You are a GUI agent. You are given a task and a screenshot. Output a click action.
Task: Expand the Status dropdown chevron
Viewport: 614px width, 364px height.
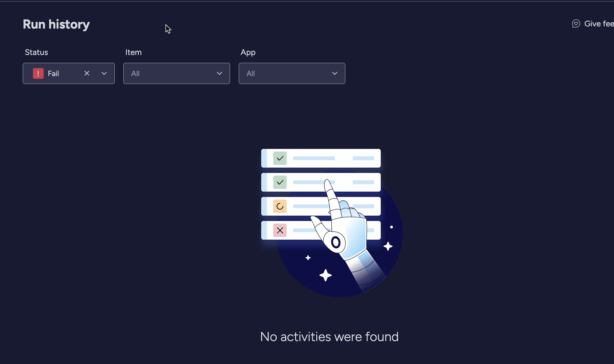pos(104,73)
